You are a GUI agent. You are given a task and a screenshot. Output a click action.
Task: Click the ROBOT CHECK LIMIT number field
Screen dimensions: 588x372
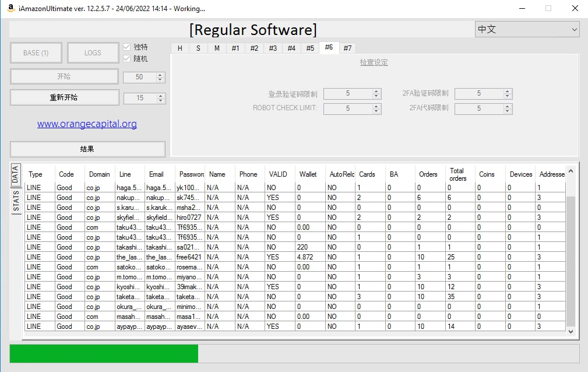347,108
